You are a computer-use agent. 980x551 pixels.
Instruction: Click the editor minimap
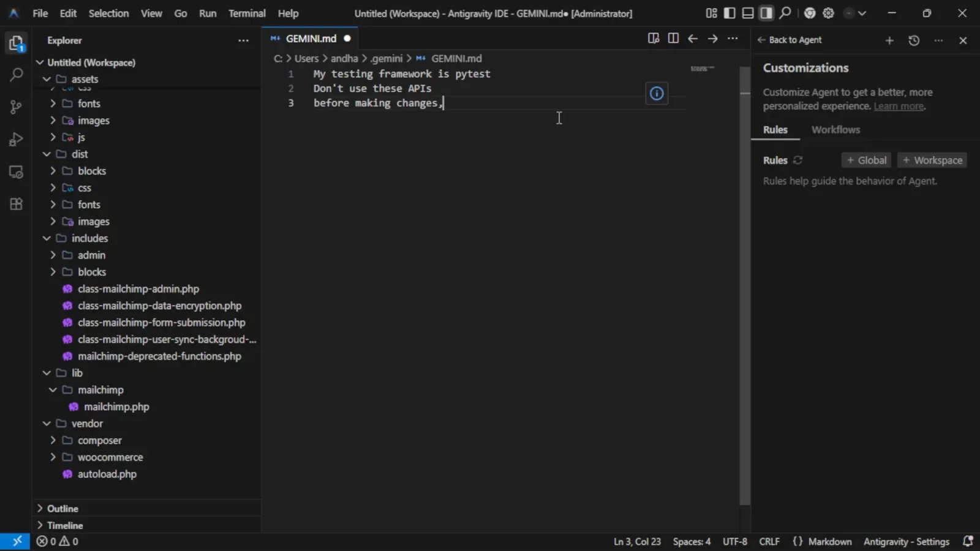coord(703,69)
